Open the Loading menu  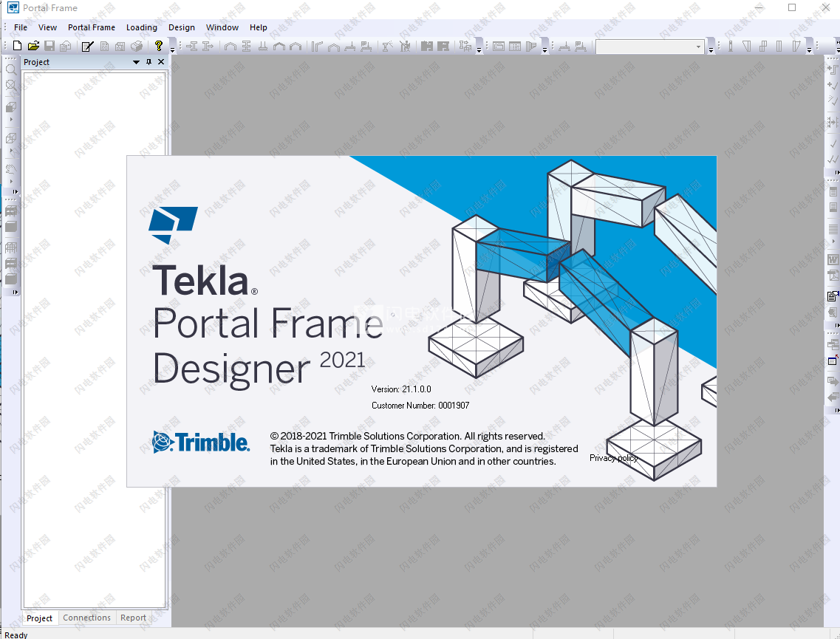pos(141,27)
